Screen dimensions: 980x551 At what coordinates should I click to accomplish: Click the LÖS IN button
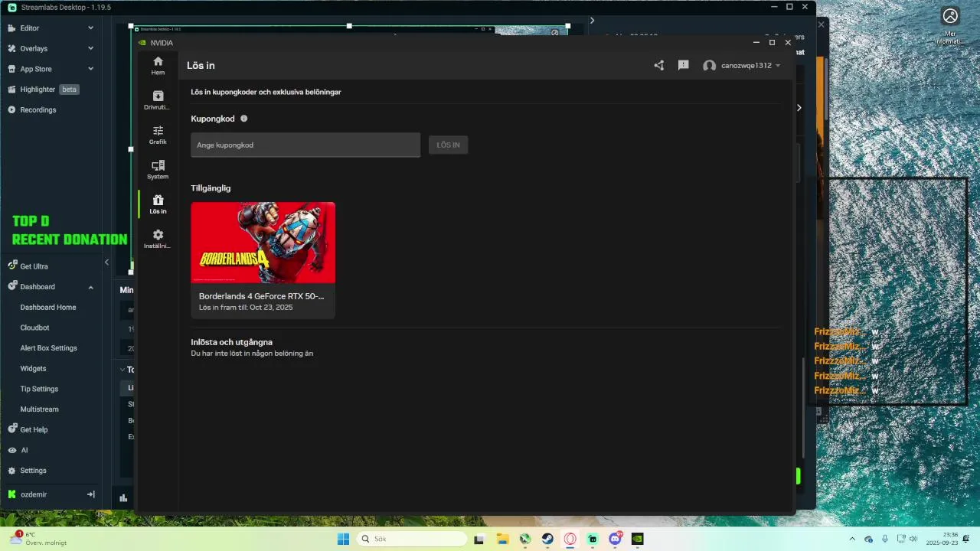448,145
